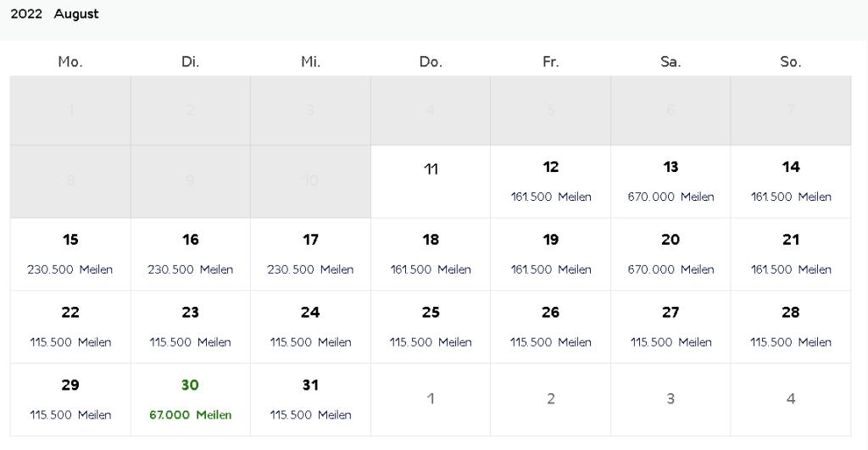Image resolution: width=868 pixels, height=450 pixels.
Task: Select Friday August 26 date cell
Action: (x=551, y=327)
